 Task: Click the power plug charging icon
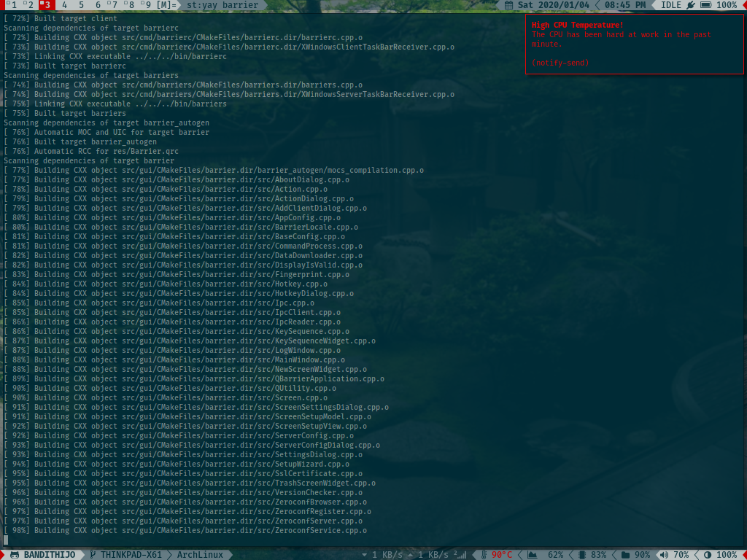pos(691,5)
